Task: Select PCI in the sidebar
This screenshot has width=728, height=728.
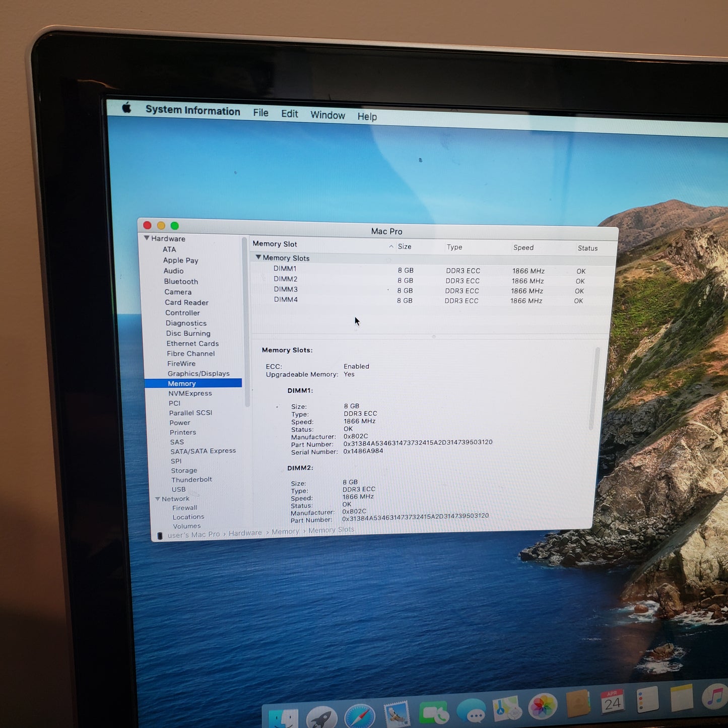Action: point(174,403)
